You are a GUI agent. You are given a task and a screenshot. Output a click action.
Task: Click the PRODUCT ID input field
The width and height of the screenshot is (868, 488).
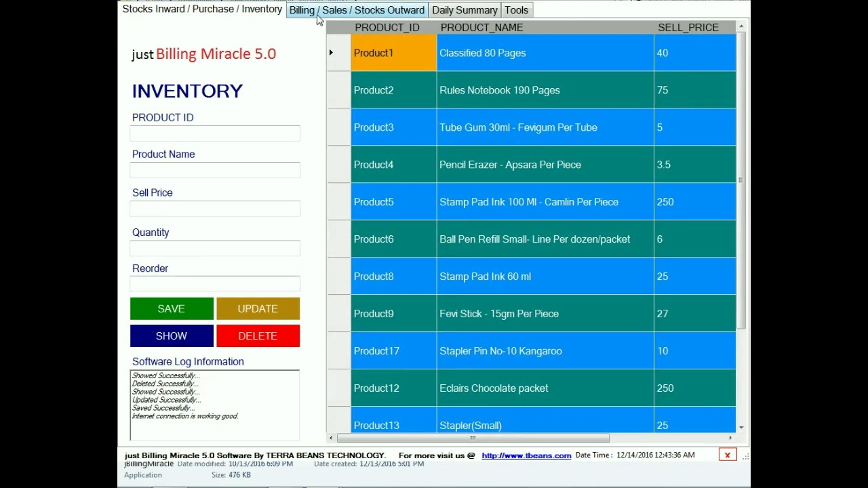(x=215, y=134)
